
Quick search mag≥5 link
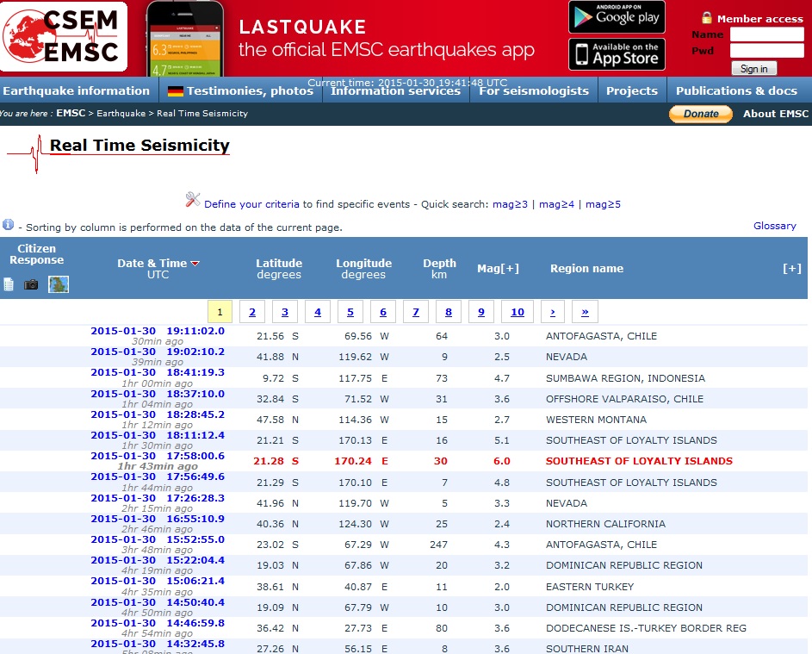pos(603,204)
